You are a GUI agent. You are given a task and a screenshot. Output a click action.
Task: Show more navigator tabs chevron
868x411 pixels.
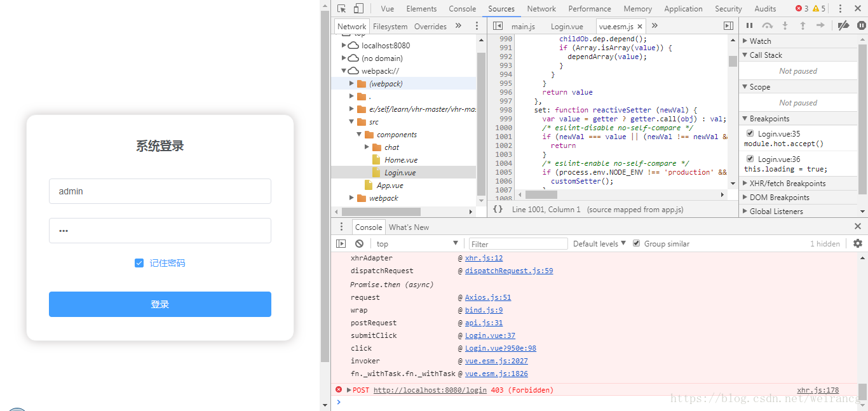tap(459, 26)
